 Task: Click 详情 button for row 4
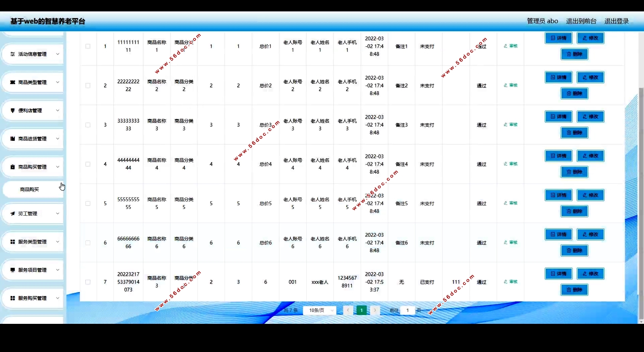click(x=558, y=156)
